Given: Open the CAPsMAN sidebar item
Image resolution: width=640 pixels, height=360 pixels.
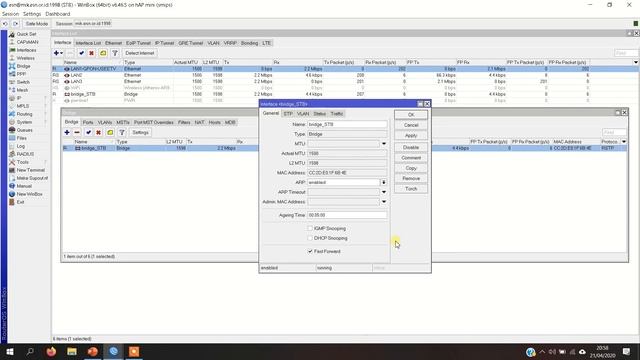Looking at the screenshot, I should click(x=27, y=42).
